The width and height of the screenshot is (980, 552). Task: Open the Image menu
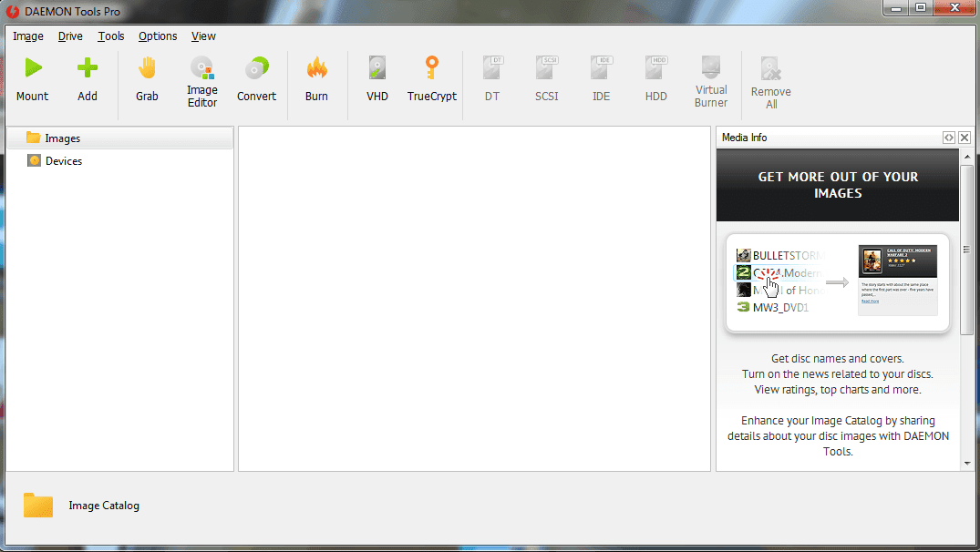(x=28, y=36)
